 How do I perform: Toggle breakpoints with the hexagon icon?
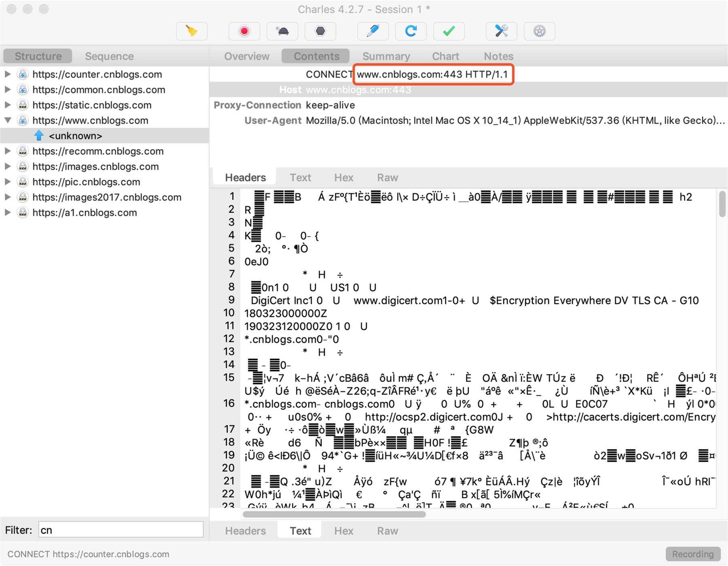320,31
